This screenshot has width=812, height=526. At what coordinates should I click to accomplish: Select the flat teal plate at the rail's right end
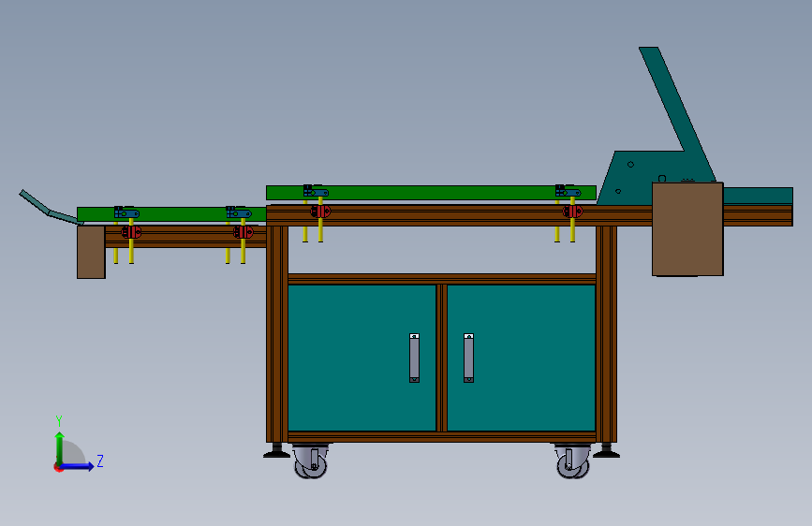758,196
